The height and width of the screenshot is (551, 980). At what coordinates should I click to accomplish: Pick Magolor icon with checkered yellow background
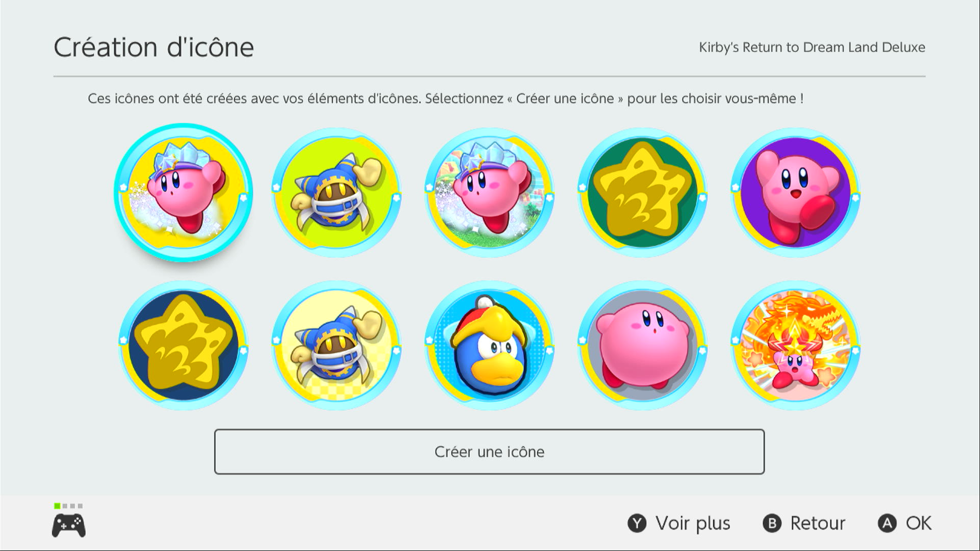coord(336,346)
